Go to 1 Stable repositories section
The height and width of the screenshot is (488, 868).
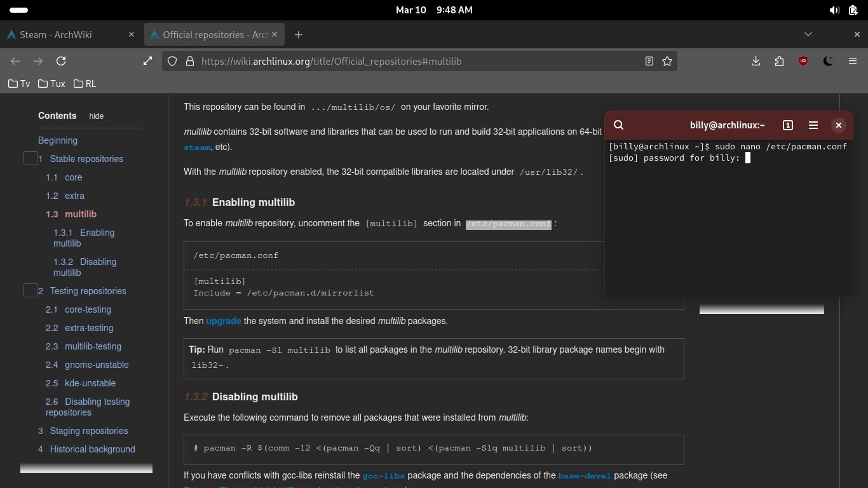(81, 159)
